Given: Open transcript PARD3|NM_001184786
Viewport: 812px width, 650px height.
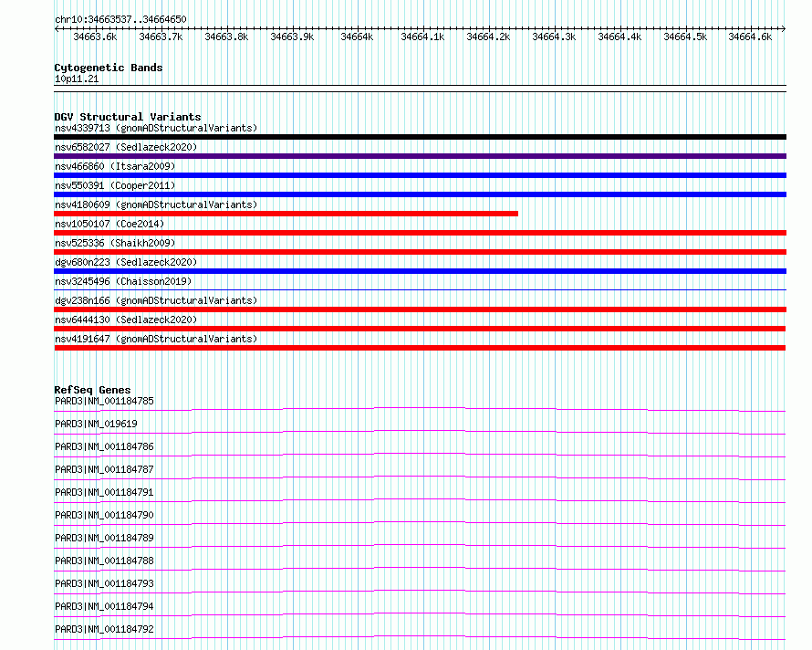Looking at the screenshot, I should pyautogui.click(x=104, y=446).
